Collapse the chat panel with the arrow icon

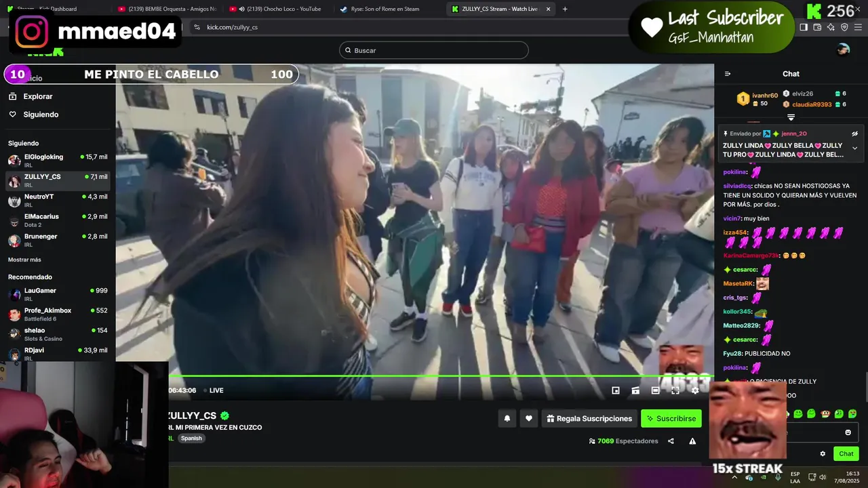[x=728, y=74]
